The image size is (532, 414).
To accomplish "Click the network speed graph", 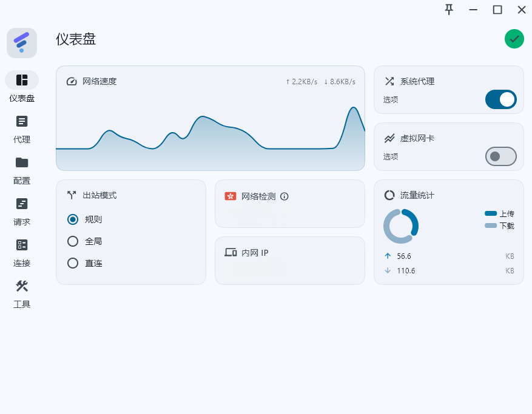I will coord(210,138).
